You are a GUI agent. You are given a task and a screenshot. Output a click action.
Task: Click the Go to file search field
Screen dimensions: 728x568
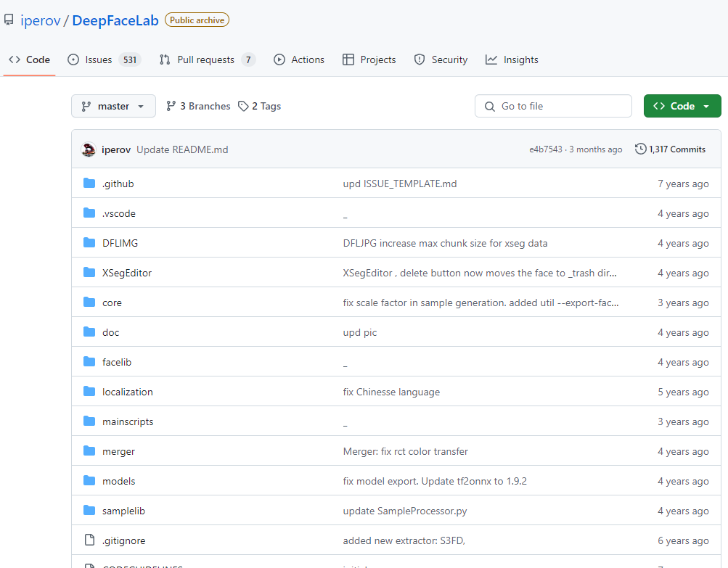553,106
